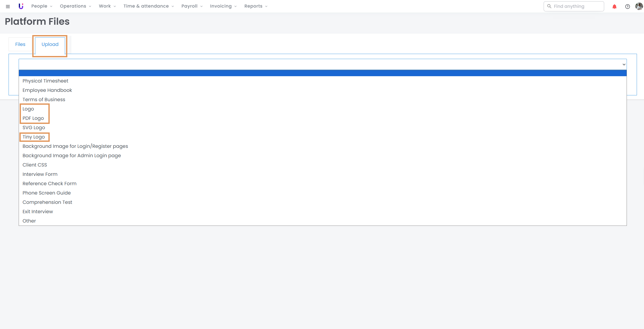The width and height of the screenshot is (644, 329).
Task: Open the red notifications bell
Action: pos(614,7)
